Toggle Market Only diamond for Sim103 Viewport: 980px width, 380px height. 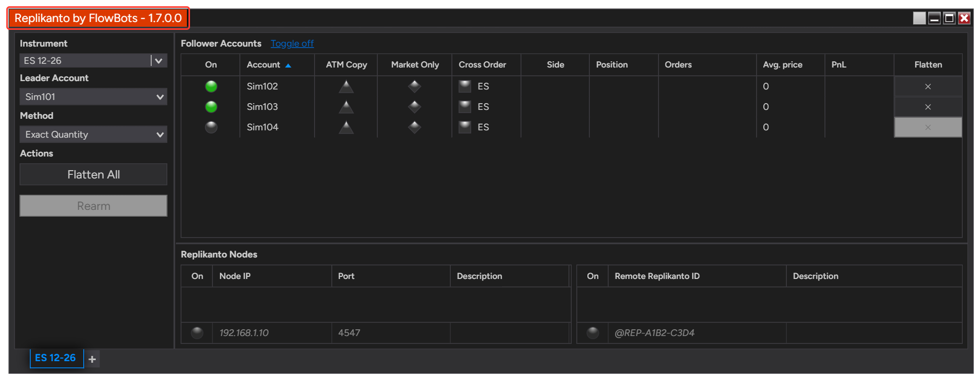415,107
